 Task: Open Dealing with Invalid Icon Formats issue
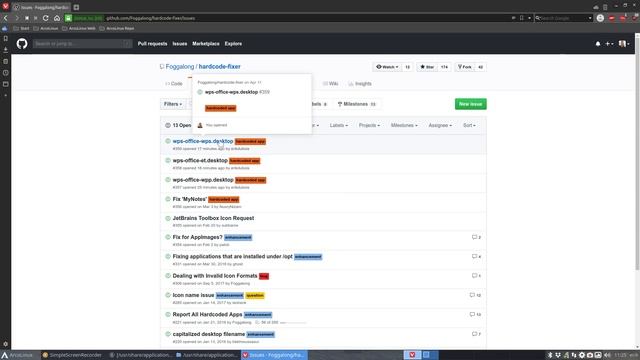215,276
